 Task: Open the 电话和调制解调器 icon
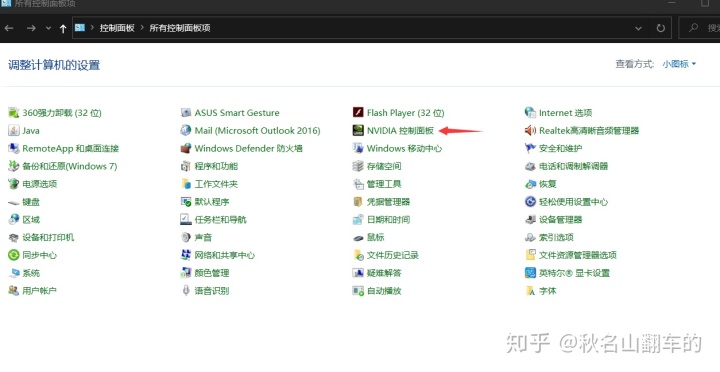530,166
